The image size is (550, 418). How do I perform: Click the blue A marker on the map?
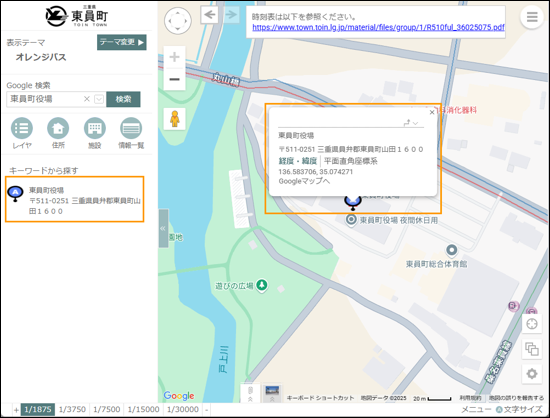click(353, 202)
